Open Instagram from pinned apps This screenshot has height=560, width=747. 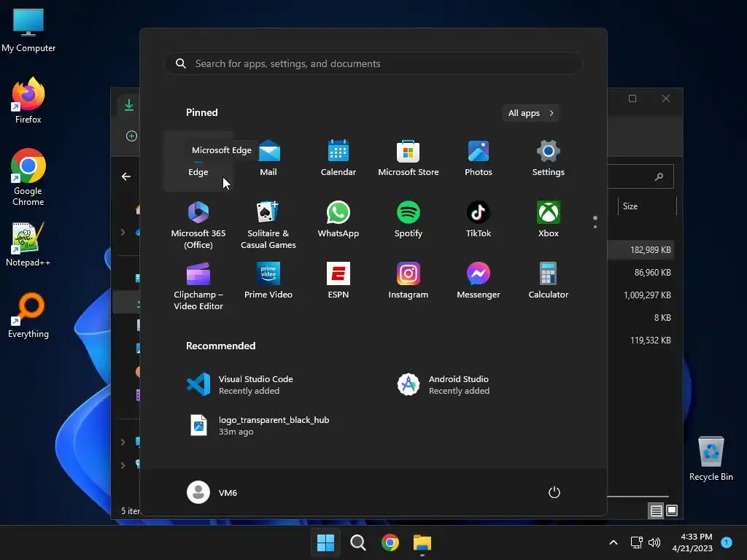[x=409, y=281]
